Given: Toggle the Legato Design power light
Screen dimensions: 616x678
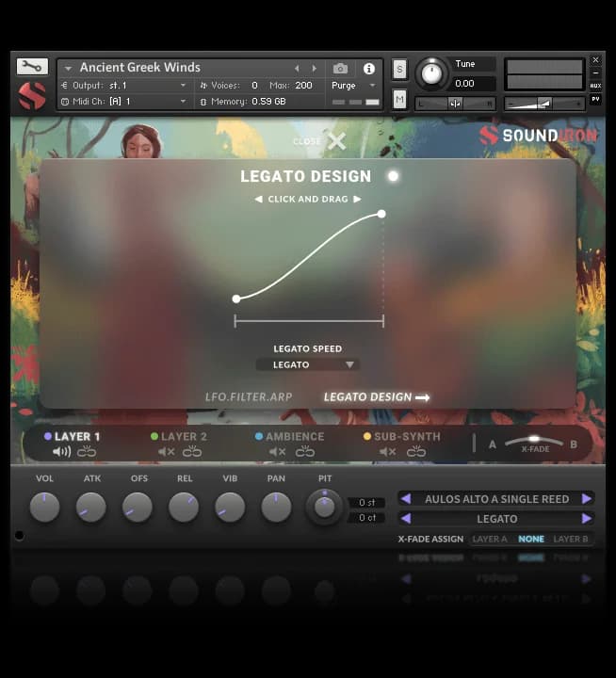Looking at the screenshot, I should click(393, 176).
